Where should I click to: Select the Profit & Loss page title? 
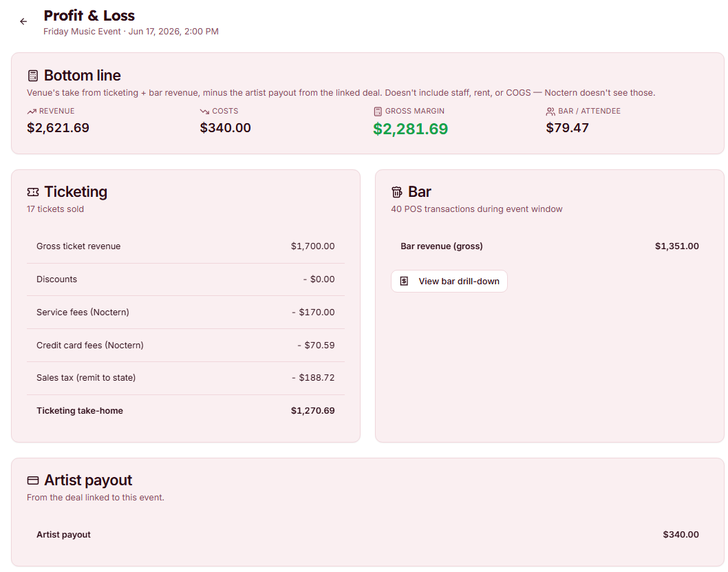pos(89,16)
